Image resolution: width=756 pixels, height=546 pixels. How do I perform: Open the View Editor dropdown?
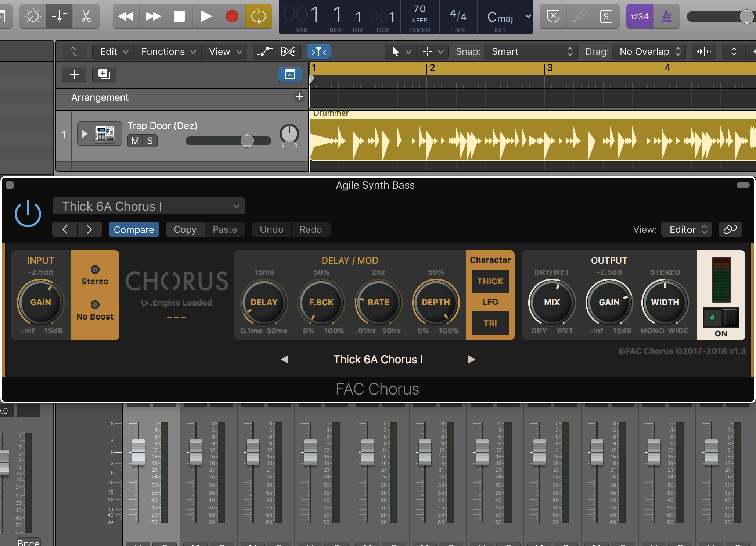(687, 229)
